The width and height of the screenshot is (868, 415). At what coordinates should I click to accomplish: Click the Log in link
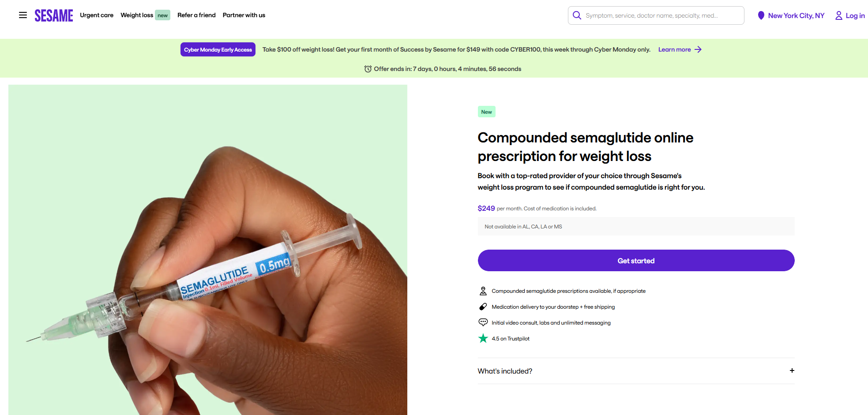click(855, 15)
